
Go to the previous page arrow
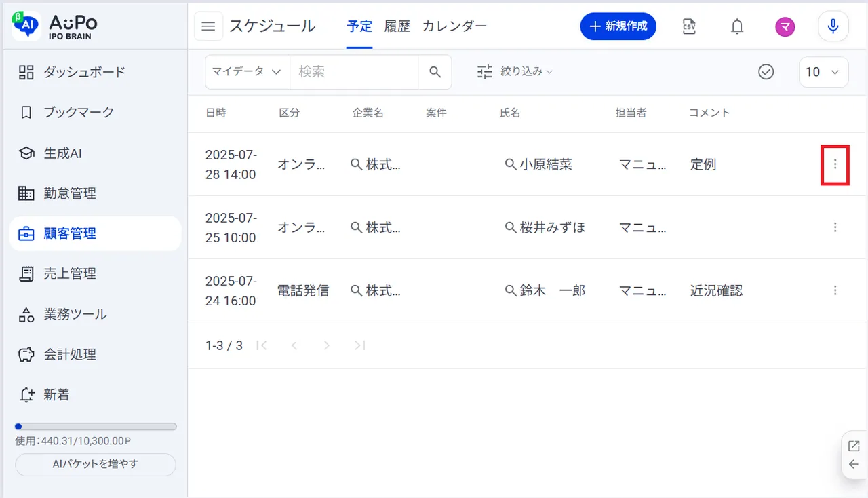click(x=294, y=345)
